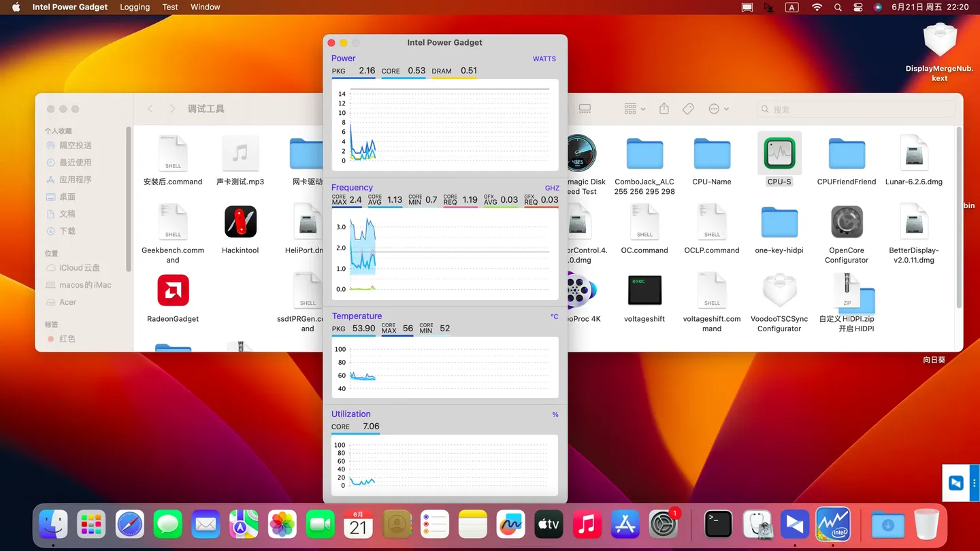
Task: Open the CPU-S application
Action: coord(779,153)
